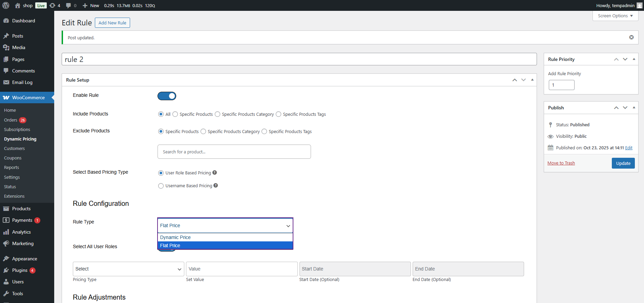Click the WordPress logo icon
Image resolution: width=644 pixels, height=303 pixels.
point(6,5)
